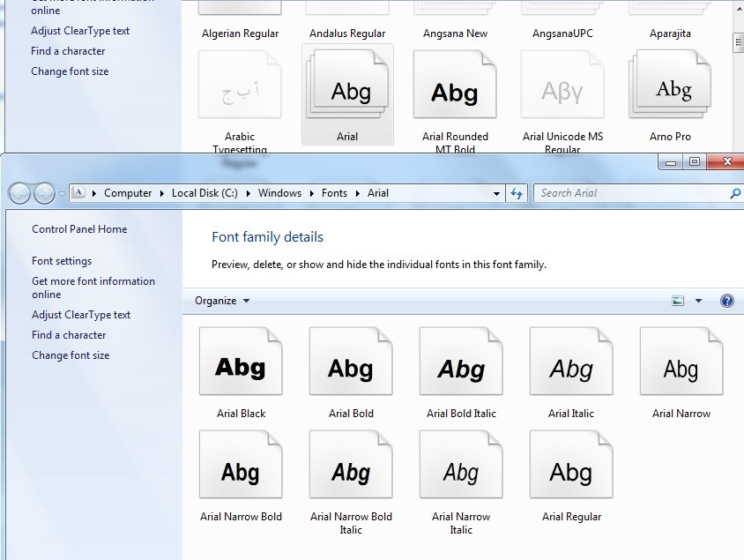Expand the arrow after Computer in breadcrumb
The image size is (744, 560).
pyautogui.click(x=162, y=193)
